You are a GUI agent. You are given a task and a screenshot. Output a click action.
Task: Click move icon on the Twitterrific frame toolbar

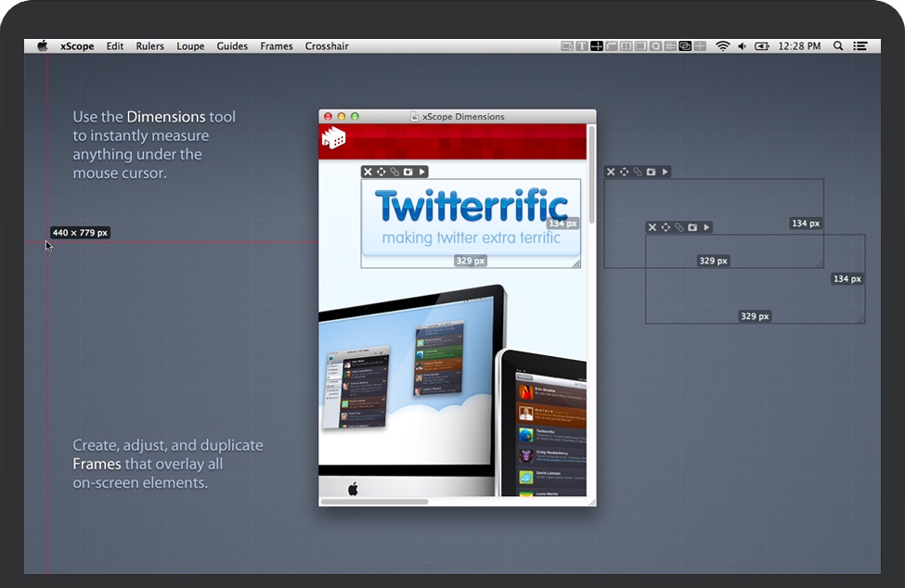point(381,172)
